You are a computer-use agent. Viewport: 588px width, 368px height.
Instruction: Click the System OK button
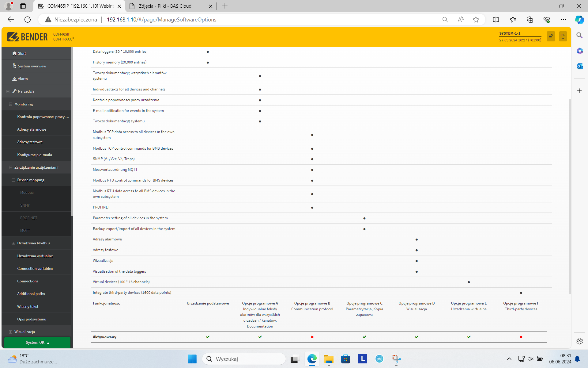36,342
